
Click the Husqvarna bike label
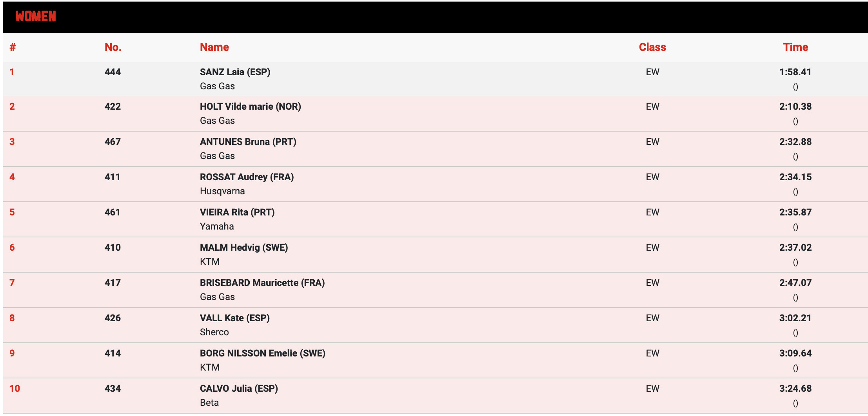[222, 191]
